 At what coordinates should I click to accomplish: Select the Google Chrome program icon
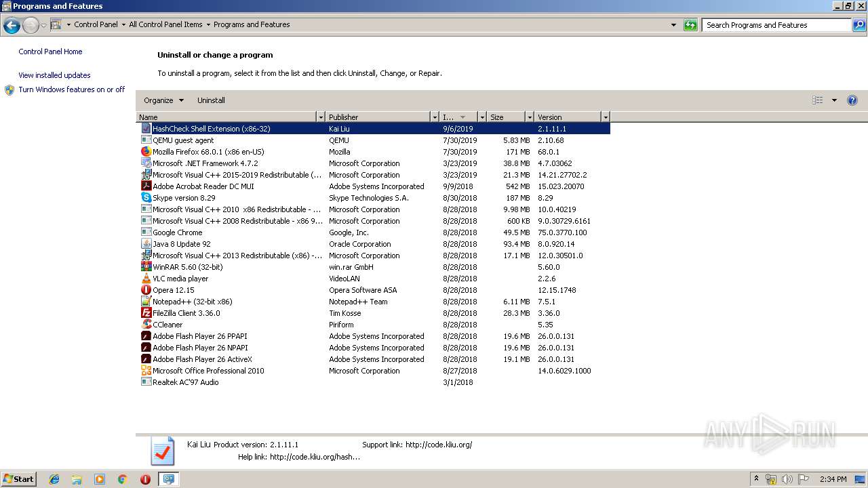click(146, 232)
